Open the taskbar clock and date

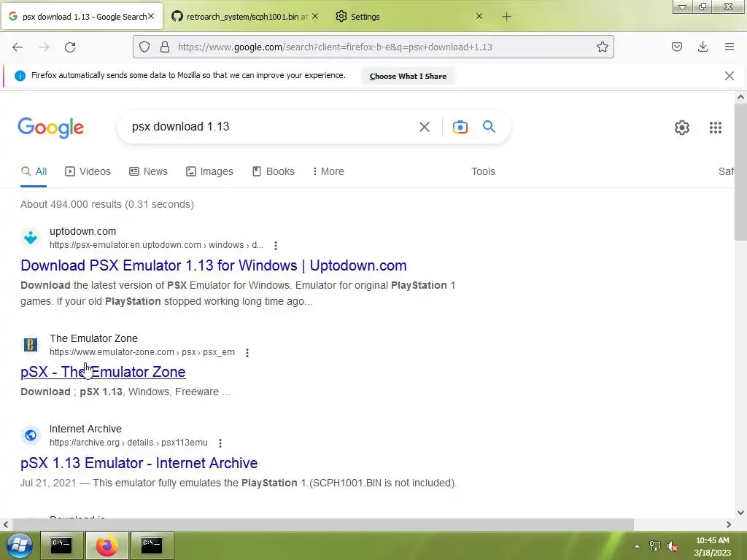click(x=713, y=546)
